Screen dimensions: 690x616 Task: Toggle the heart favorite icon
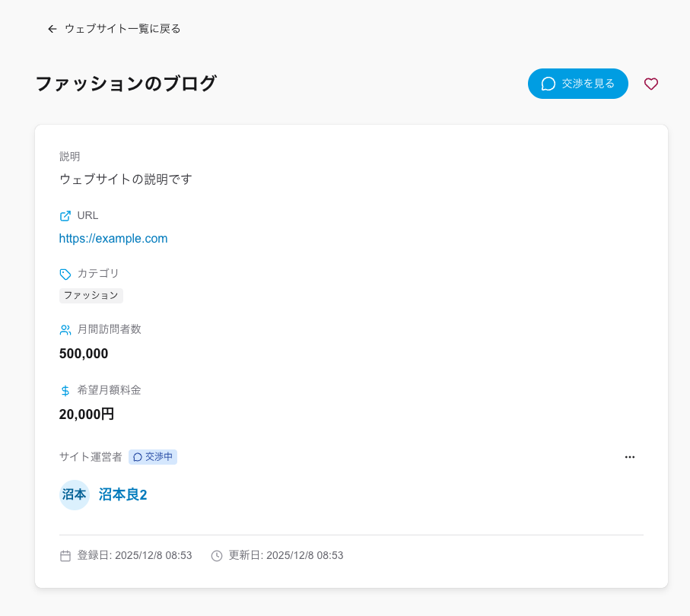pyautogui.click(x=651, y=84)
